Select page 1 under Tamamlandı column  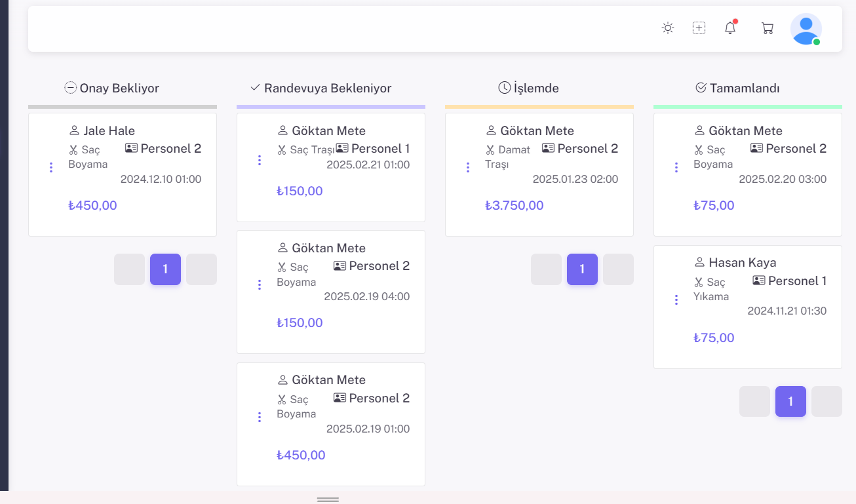[790, 402]
